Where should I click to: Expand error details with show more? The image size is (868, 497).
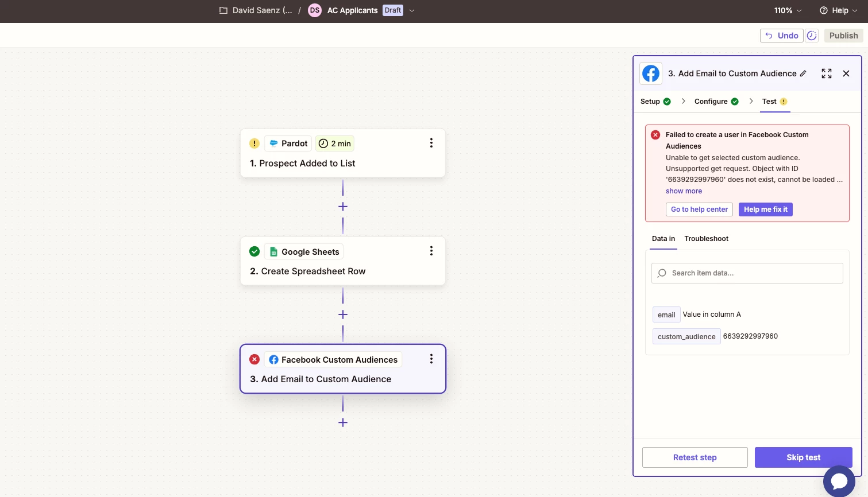pyautogui.click(x=684, y=191)
